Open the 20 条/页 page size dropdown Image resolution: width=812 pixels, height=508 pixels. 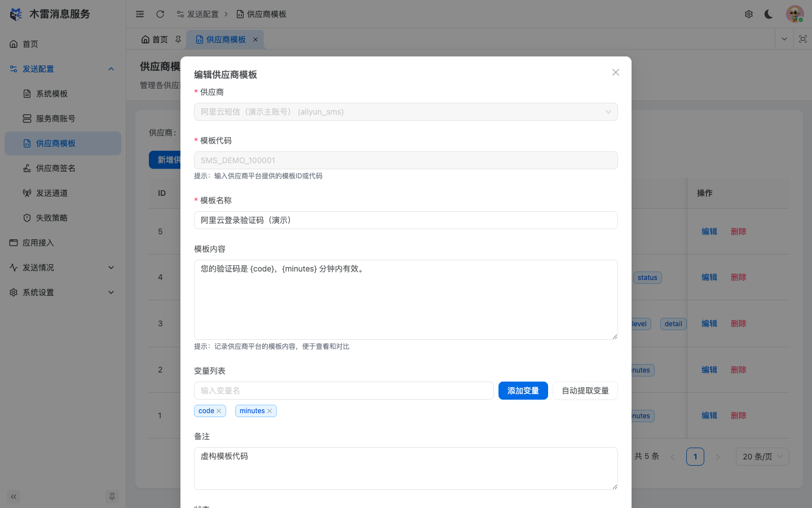pos(762,457)
